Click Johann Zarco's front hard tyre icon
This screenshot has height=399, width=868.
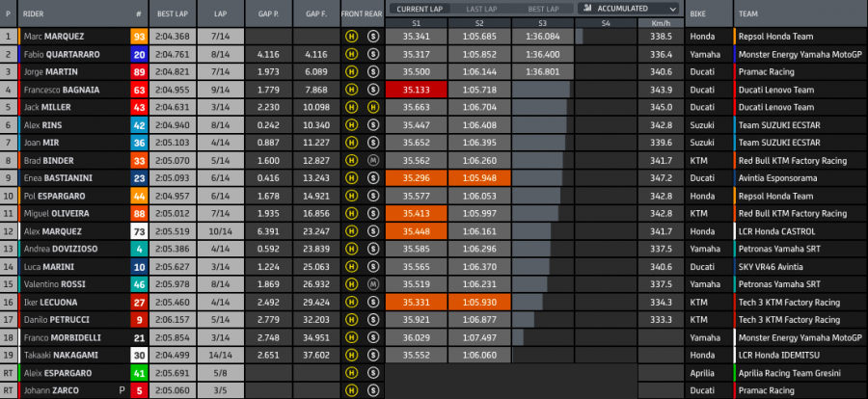[351, 390]
